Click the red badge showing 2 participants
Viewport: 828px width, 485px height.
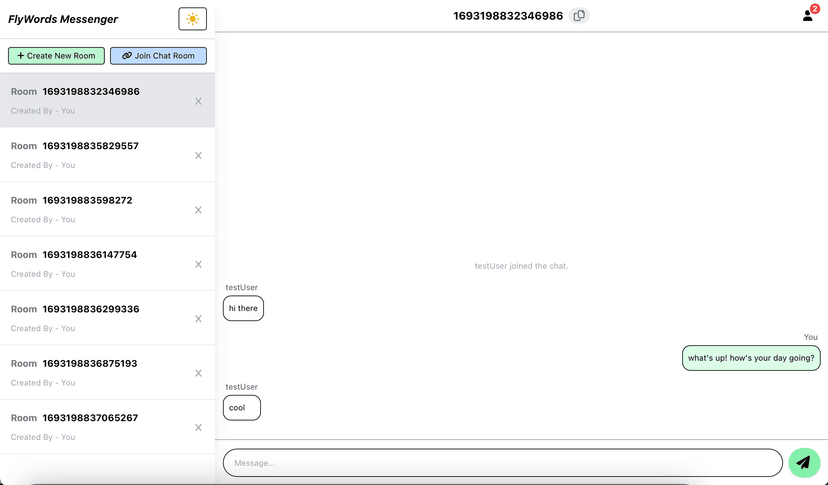pos(815,9)
